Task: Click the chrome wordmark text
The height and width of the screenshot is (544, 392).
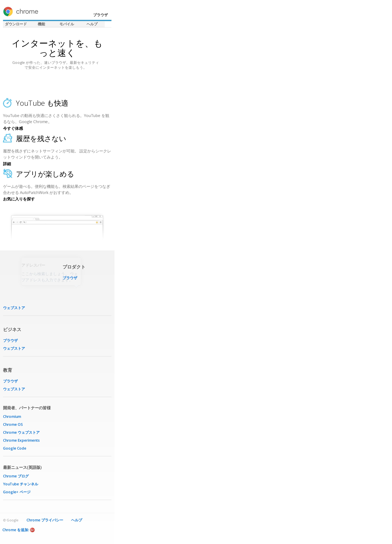Action: point(27,12)
